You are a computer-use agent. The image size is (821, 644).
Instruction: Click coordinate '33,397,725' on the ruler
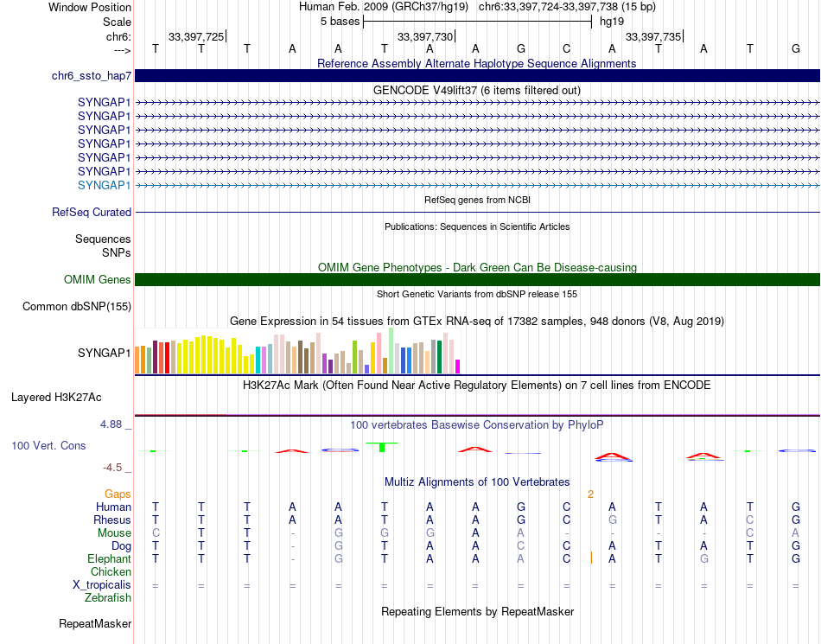196,36
